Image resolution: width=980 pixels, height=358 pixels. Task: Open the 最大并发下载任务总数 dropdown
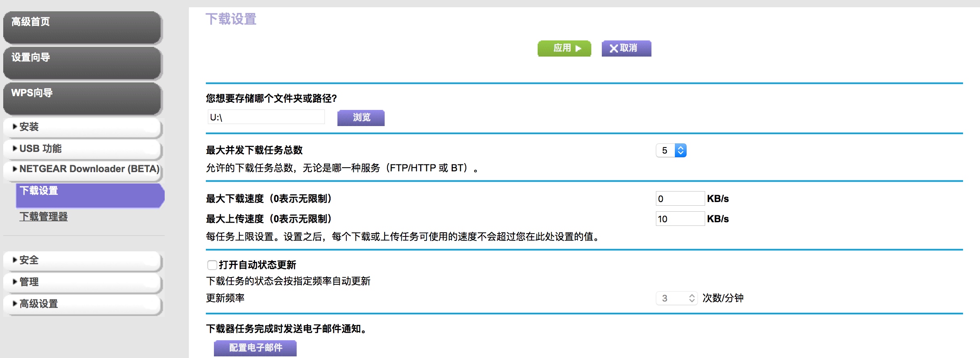pos(671,151)
